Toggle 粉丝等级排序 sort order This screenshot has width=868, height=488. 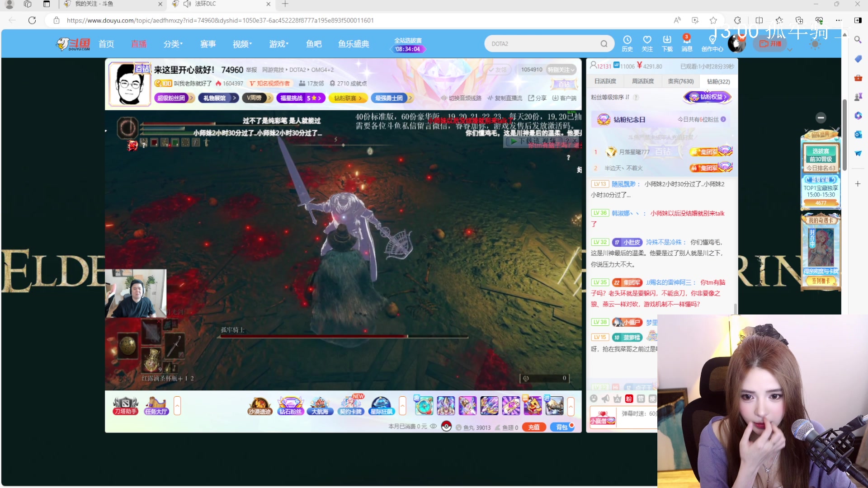point(610,97)
